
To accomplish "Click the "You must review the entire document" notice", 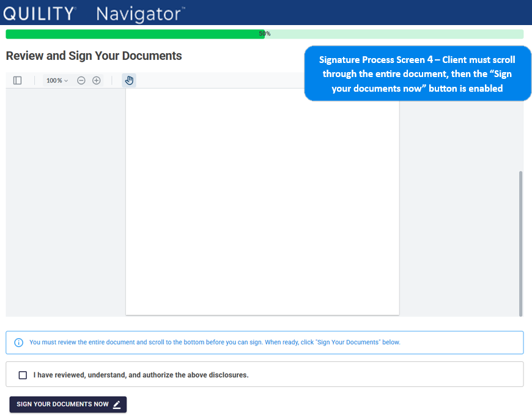I will [215, 342].
